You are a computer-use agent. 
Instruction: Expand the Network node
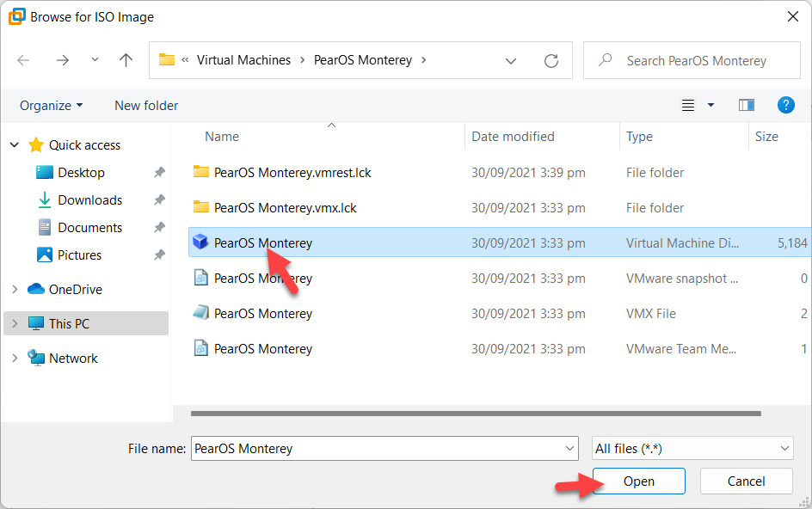coord(15,358)
